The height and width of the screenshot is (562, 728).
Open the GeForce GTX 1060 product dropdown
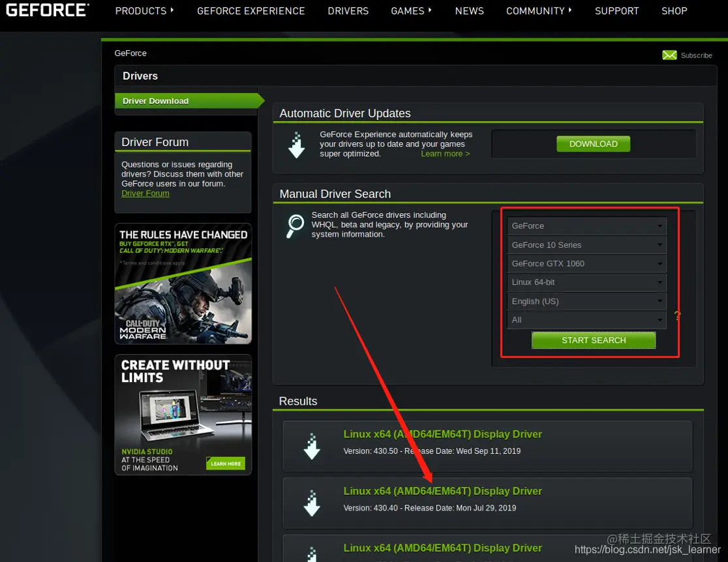click(x=586, y=263)
